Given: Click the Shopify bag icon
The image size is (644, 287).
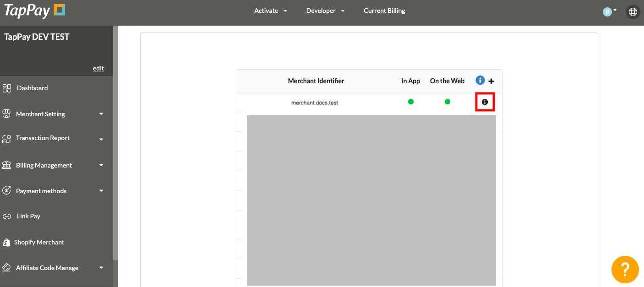Looking at the screenshot, I should pos(6,242).
